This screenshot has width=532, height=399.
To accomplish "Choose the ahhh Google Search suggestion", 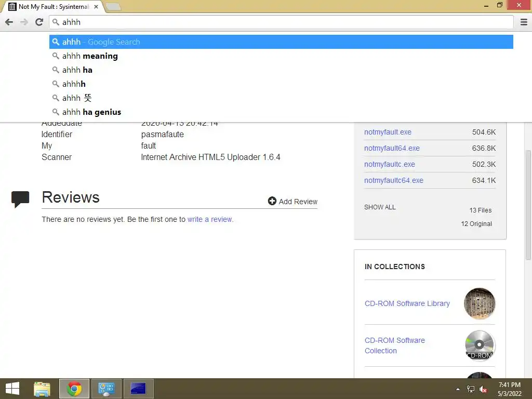I will pyautogui.click(x=281, y=42).
